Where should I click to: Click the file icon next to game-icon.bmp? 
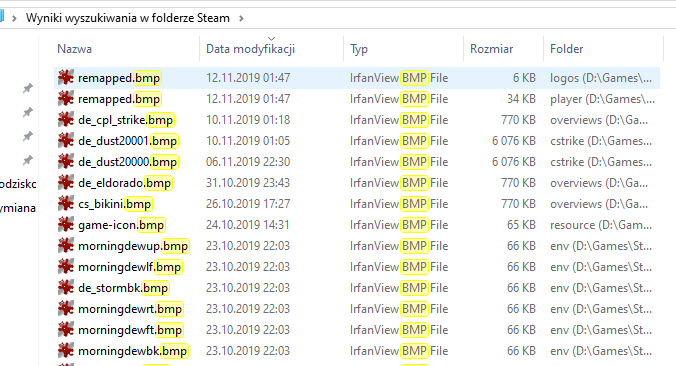66,225
